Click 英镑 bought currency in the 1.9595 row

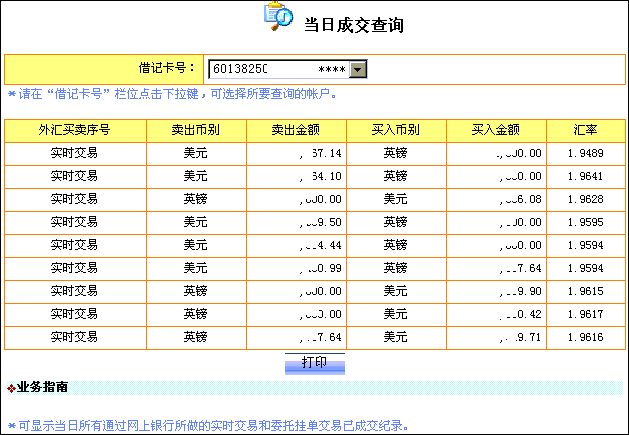click(396, 222)
